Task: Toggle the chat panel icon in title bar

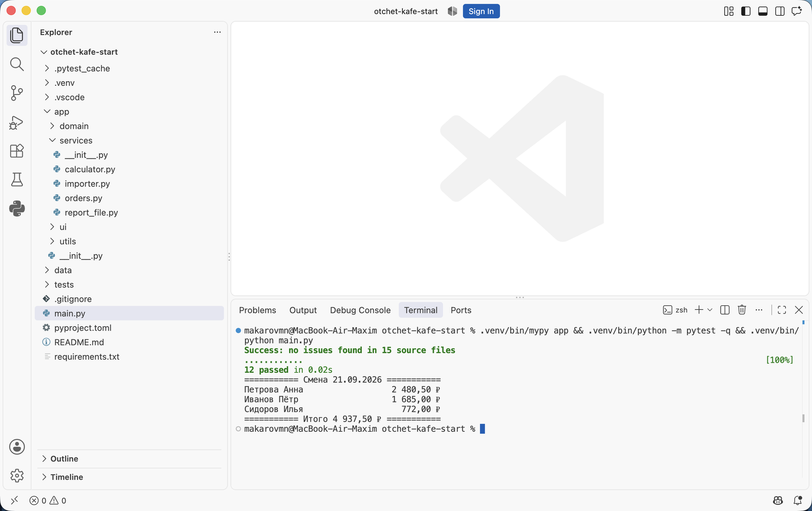Action: [797, 11]
